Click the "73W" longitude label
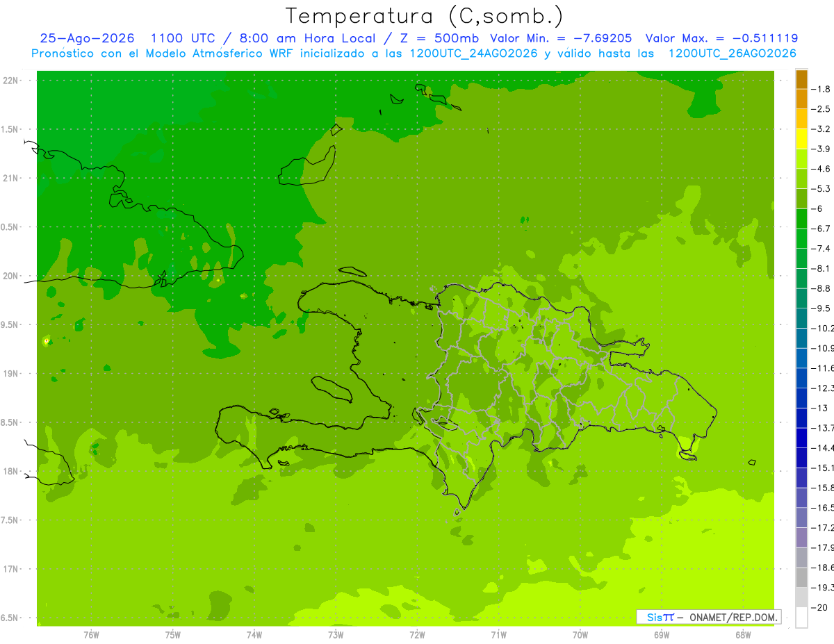This screenshot has width=834, height=644. [336, 635]
